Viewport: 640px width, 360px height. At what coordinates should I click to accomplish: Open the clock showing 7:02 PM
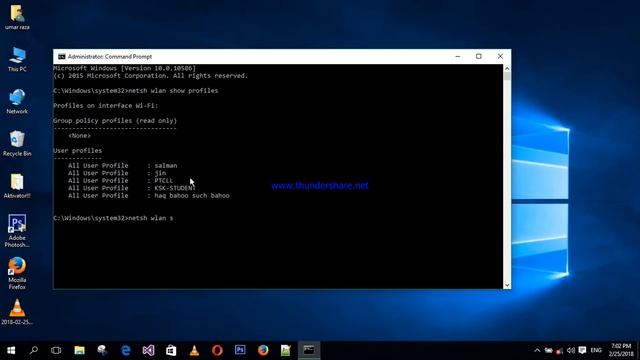click(621, 350)
